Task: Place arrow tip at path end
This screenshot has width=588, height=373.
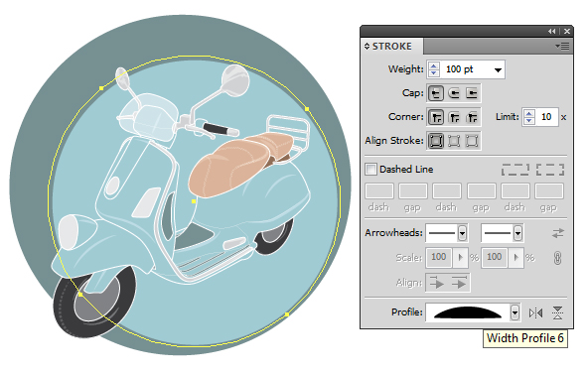Action: (x=459, y=283)
